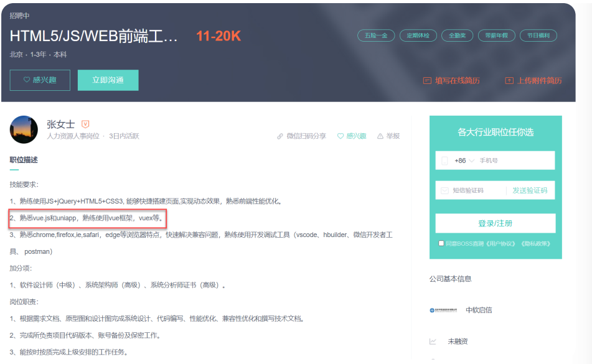
Task: Click the heart icon beside 感兴趣
Action: click(341, 136)
